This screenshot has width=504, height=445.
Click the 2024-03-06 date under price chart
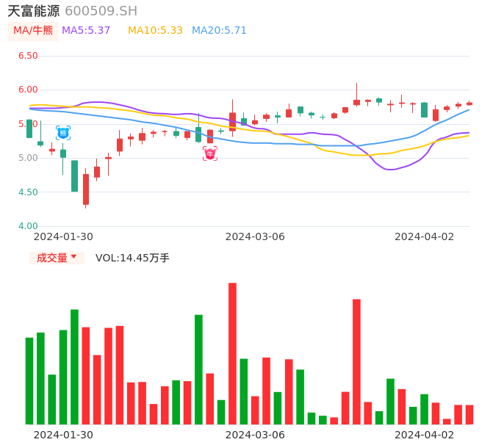click(x=255, y=236)
